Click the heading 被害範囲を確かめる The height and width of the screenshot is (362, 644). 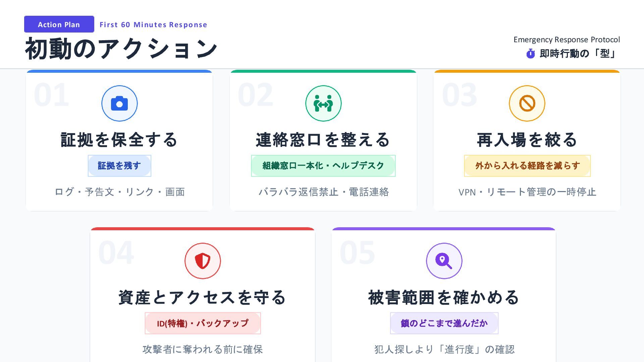pyautogui.click(x=444, y=297)
